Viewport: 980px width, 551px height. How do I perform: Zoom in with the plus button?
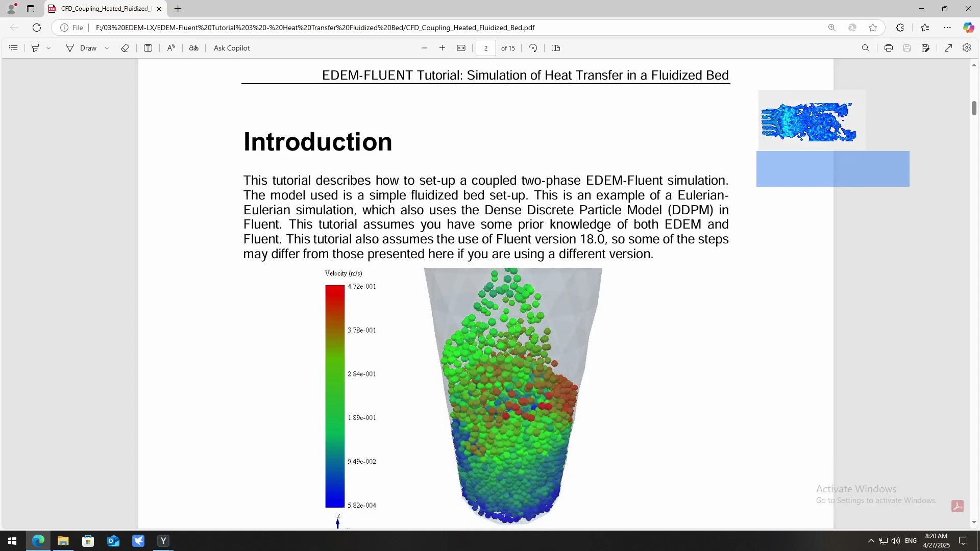coord(442,48)
